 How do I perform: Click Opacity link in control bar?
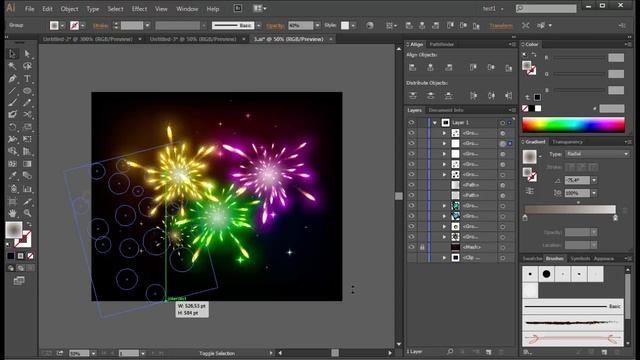point(275,25)
